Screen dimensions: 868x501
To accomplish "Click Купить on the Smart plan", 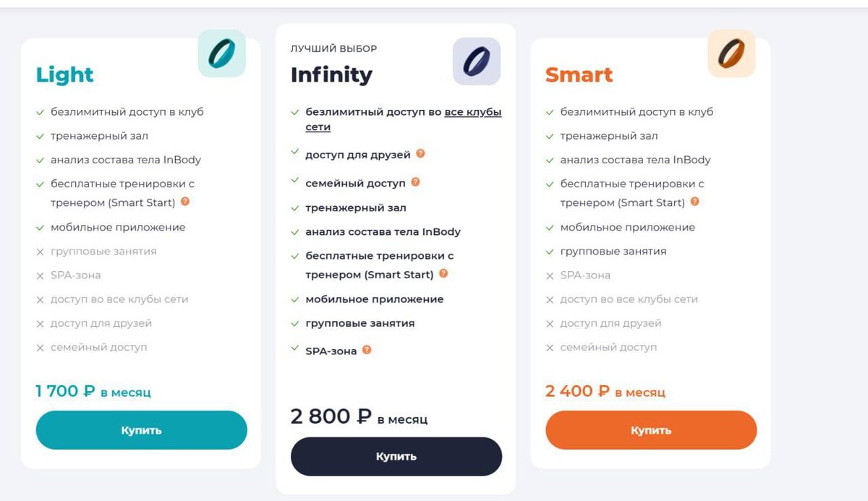I will [651, 429].
